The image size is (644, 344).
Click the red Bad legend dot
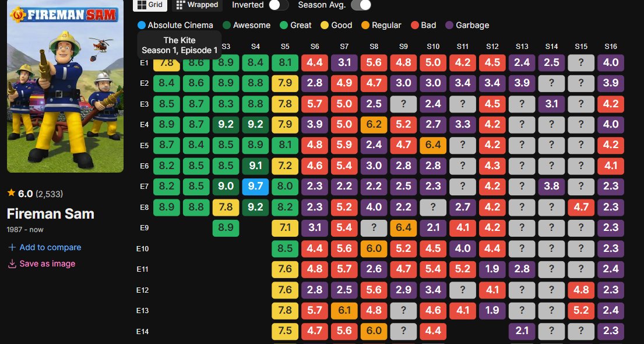[415, 25]
